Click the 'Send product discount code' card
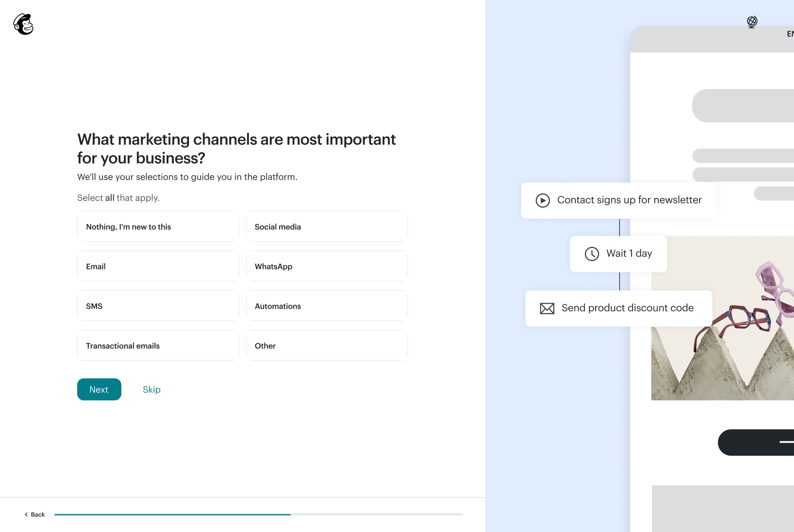 619,308
